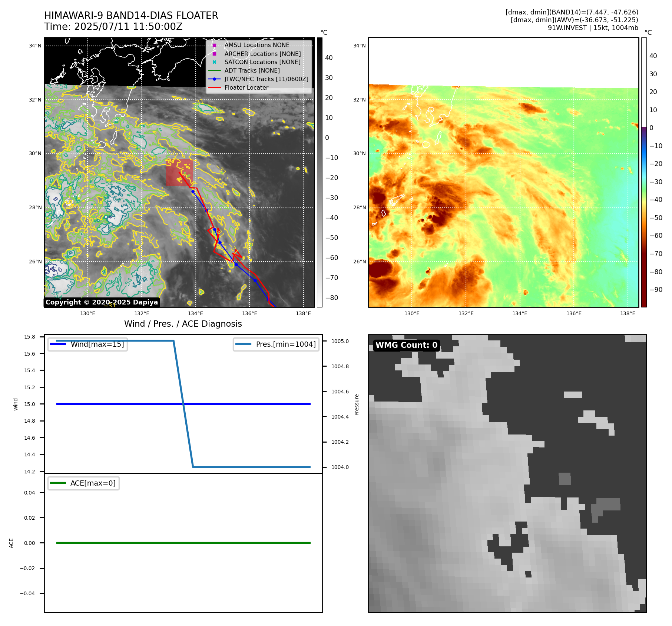Click the 0.04 ACE tick label
The width and height of the screenshot is (672, 626).
[x=30, y=493]
